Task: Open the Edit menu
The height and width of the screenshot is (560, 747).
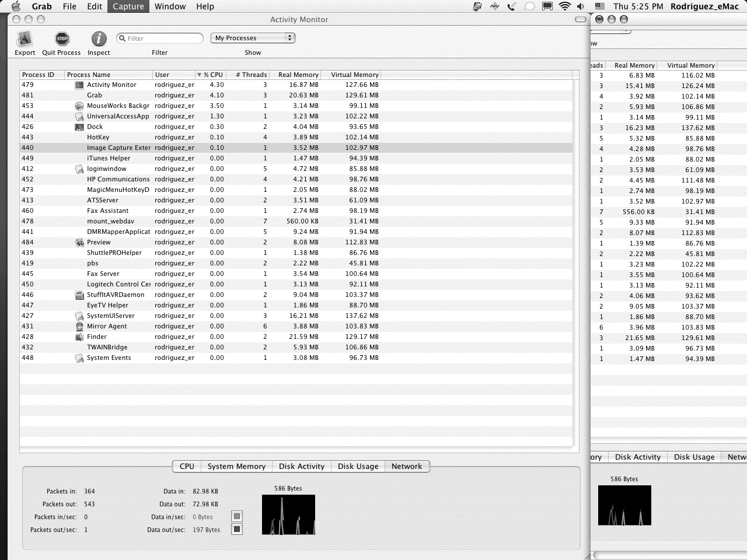Action: pyautogui.click(x=95, y=6)
